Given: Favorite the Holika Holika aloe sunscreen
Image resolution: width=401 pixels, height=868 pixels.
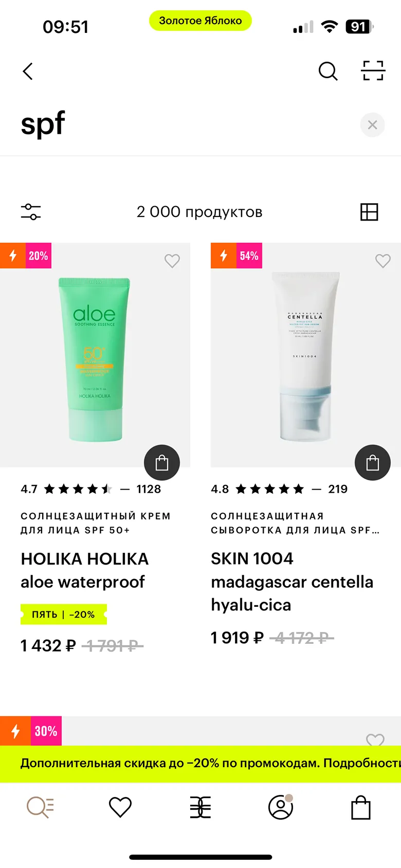Looking at the screenshot, I should coord(172,261).
